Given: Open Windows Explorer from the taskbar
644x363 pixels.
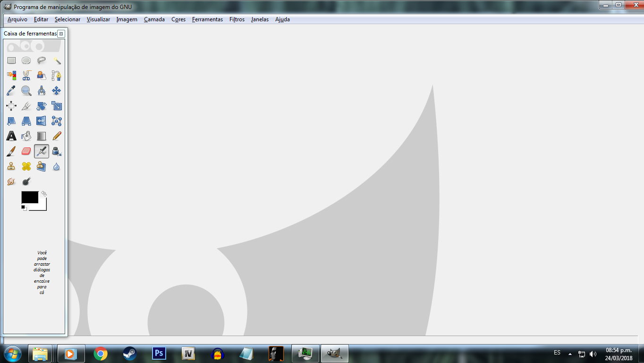Looking at the screenshot, I should (x=41, y=354).
